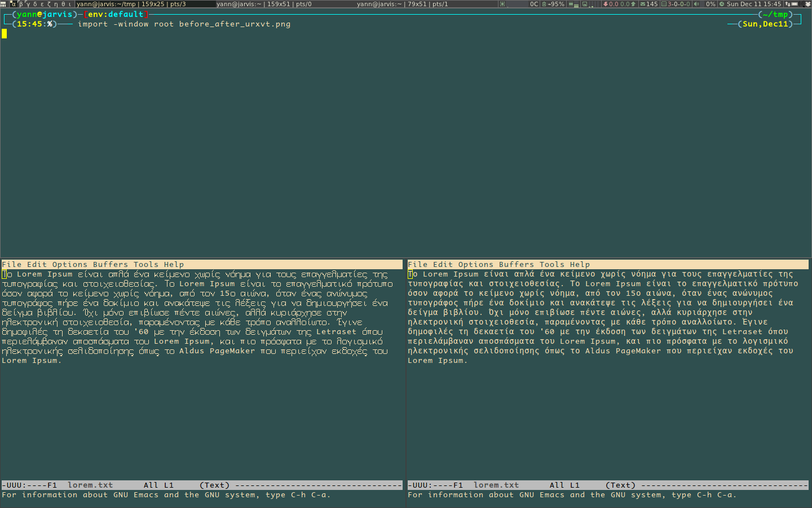Open the Edit menu in the right Emacs window
Screen dimensions: 812x508
443,264
